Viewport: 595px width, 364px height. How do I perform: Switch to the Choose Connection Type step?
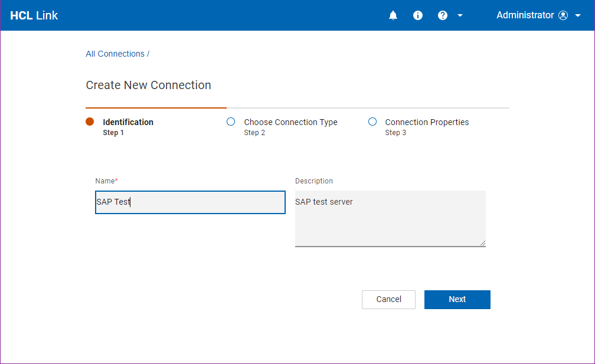(x=290, y=122)
